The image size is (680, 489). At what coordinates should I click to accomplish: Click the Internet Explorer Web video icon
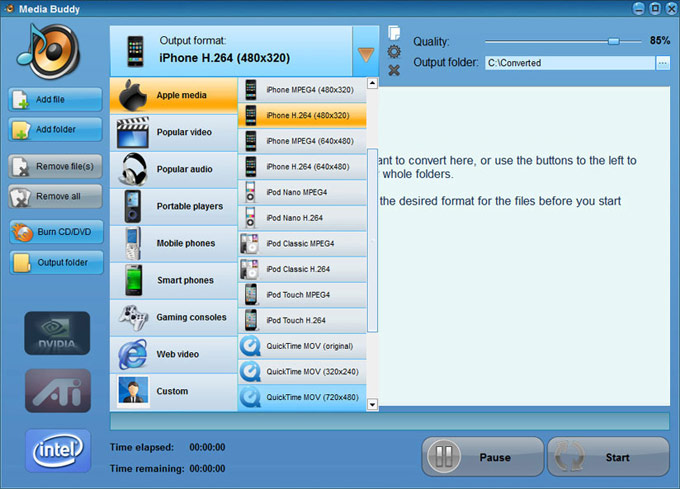coord(132,355)
